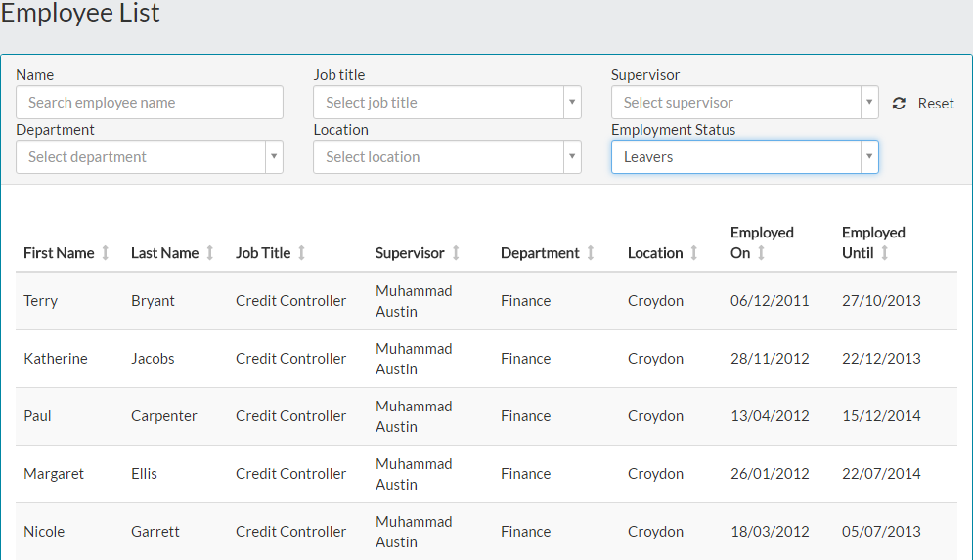Click employed-on date 18/03/2012

770,532
